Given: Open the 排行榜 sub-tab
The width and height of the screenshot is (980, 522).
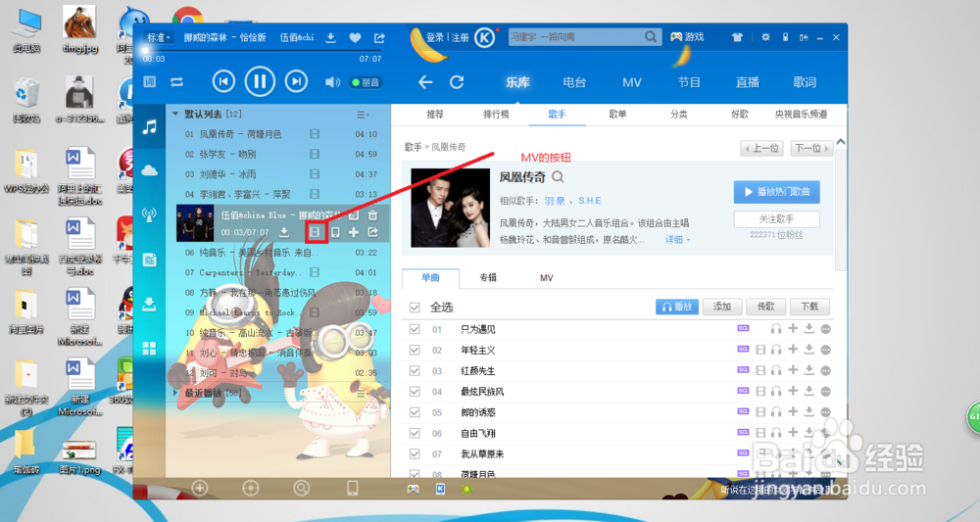Looking at the screenshot, I should pyautogui.click(x=496, y=115).
